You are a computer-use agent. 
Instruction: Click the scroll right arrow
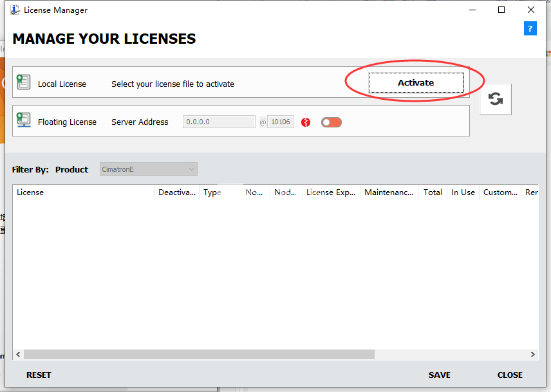coord(533,355)
